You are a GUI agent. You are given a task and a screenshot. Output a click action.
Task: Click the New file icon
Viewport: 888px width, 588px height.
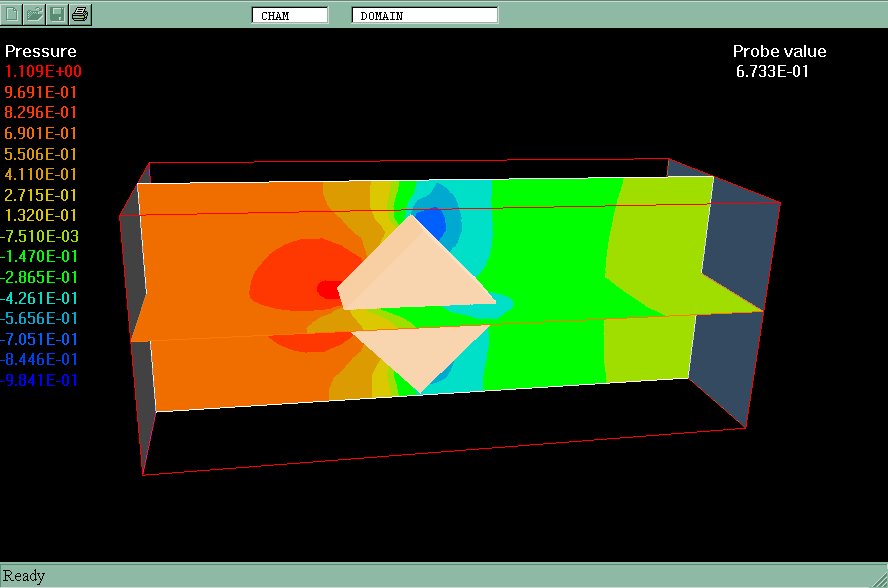point(12,14)
